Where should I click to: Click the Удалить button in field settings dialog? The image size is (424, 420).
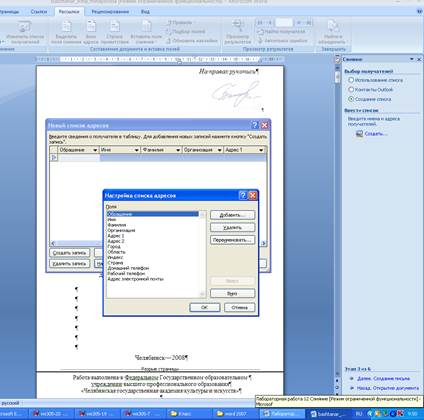[232, 227]
